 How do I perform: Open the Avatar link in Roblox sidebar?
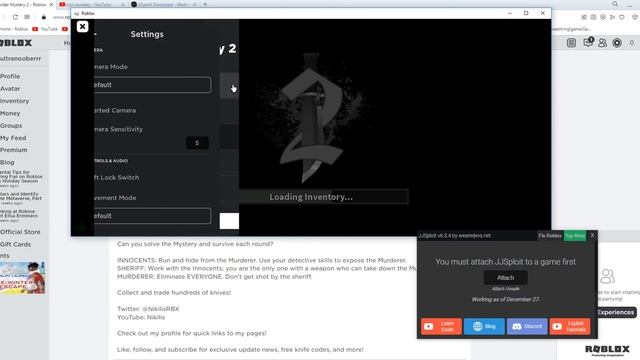(x=10, y=89)
